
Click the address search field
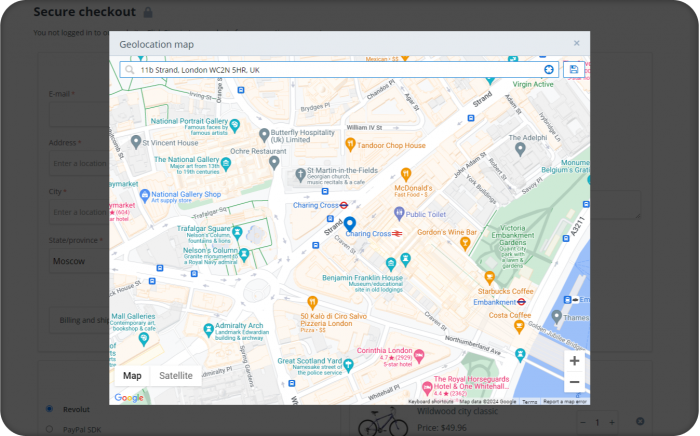click(339, 70)
